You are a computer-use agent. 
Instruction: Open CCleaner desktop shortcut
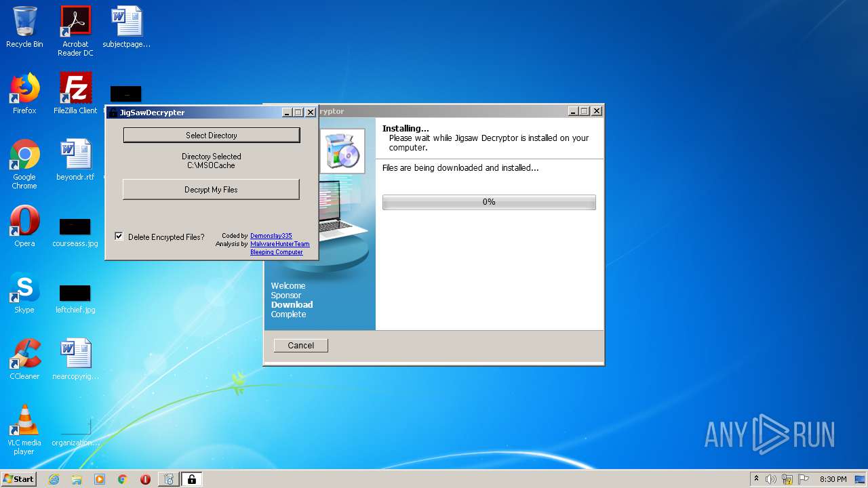(x=24, y=359)
